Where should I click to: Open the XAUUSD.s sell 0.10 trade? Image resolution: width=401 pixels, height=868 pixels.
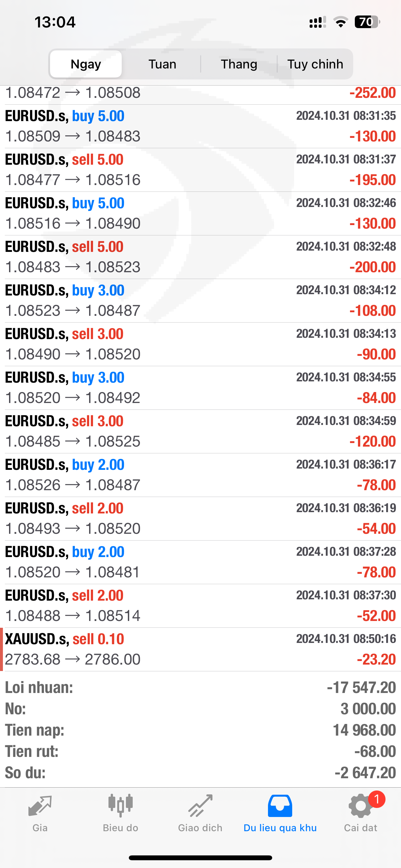click(200, 649)
